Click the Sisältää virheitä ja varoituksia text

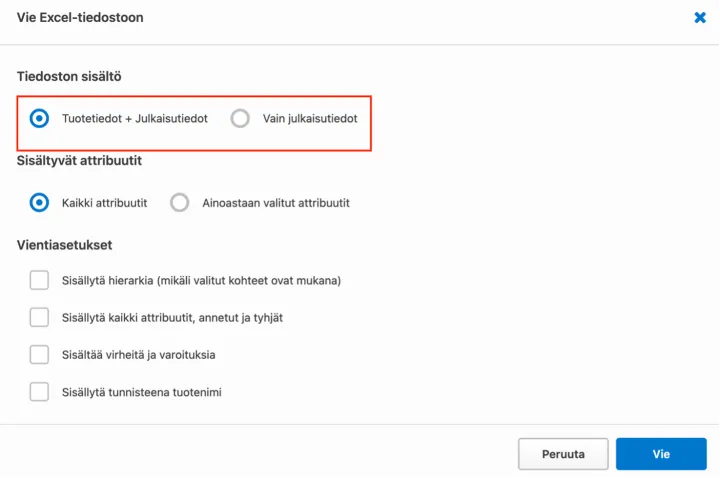[x=138, y=355]
